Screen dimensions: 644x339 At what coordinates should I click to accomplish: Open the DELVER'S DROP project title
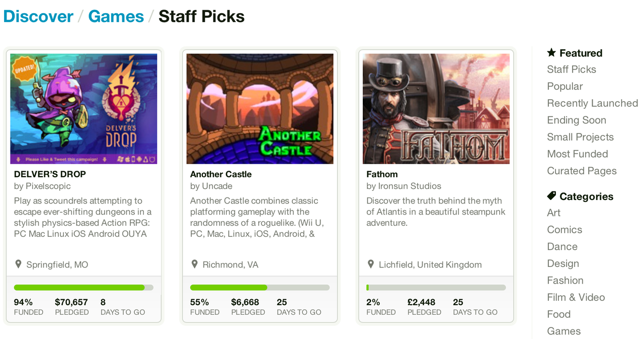coord(50,174)
